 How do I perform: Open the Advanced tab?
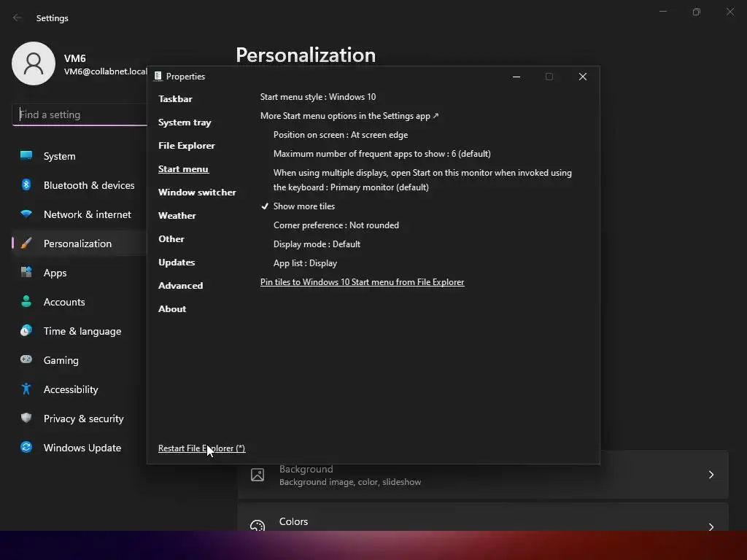181,286
